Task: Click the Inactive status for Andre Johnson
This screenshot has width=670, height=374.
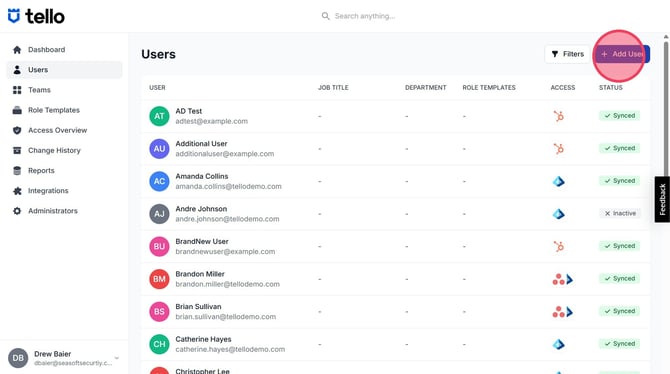Action: 620,213
